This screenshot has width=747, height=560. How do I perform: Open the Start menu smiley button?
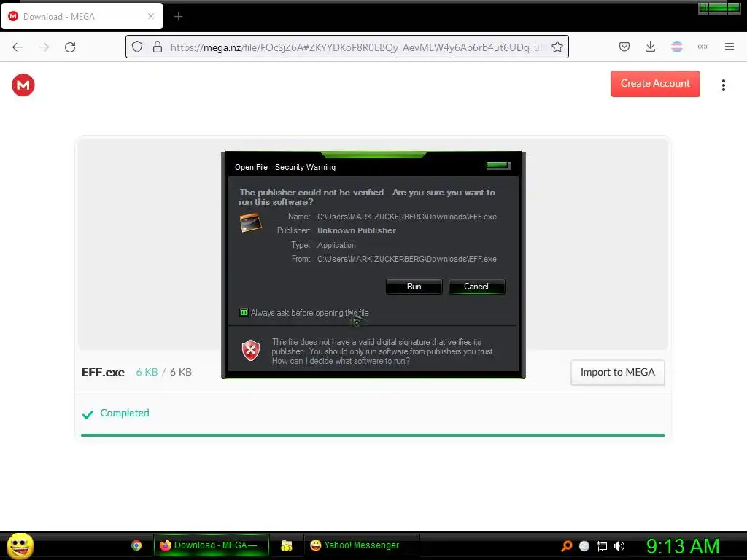tap(20, 545)
